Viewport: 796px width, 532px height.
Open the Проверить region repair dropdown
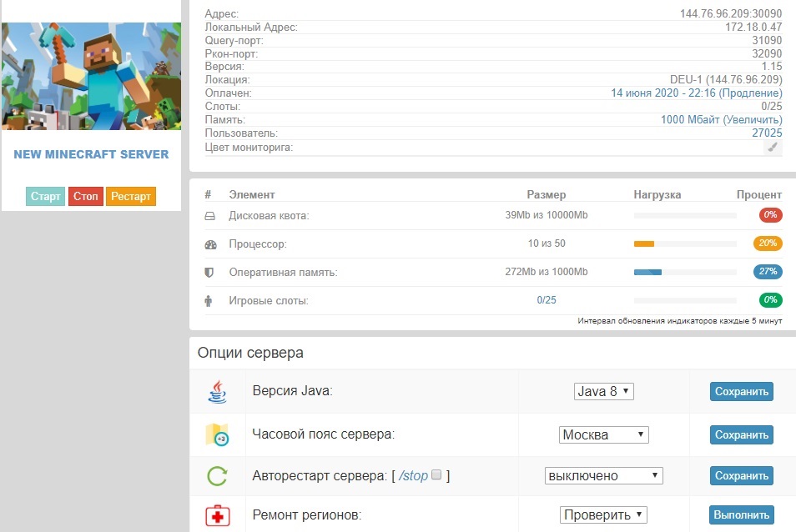pyautogui.click(x=603, y=514)
